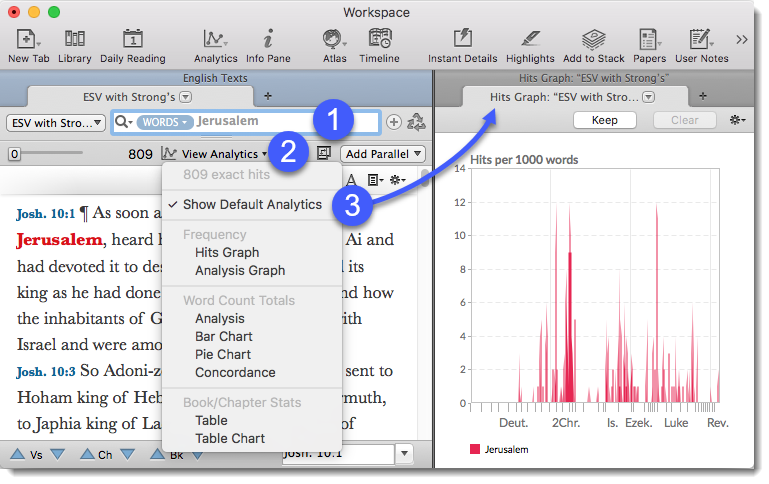Image resolution: width=769 pixels, height=484 pixels.
Task: Open the Add Parallel dropdown
Action: tap(383, 154)
